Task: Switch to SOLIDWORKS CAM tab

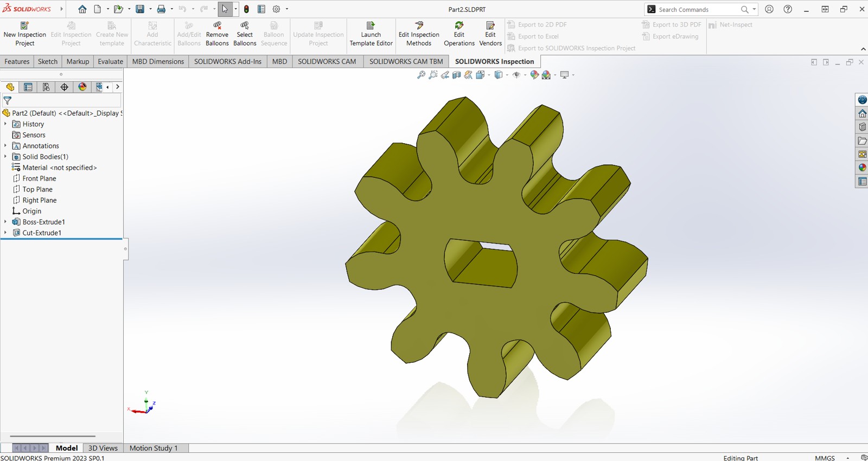Action: 327,61
